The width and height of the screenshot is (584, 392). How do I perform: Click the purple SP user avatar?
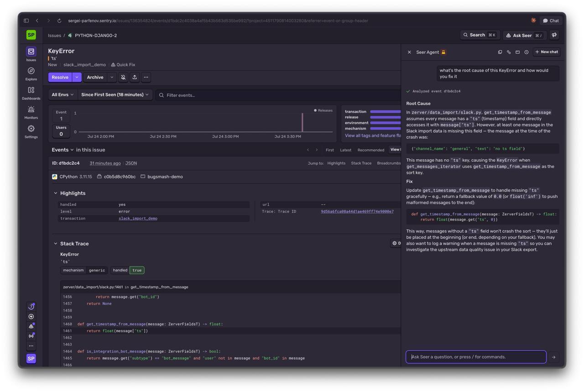tap(31, 359)
